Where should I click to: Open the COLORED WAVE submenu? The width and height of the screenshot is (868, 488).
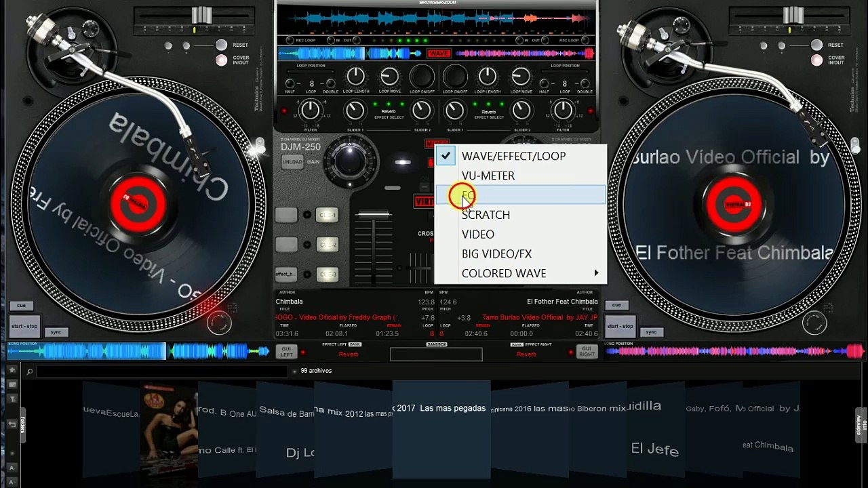coord(520,274)
